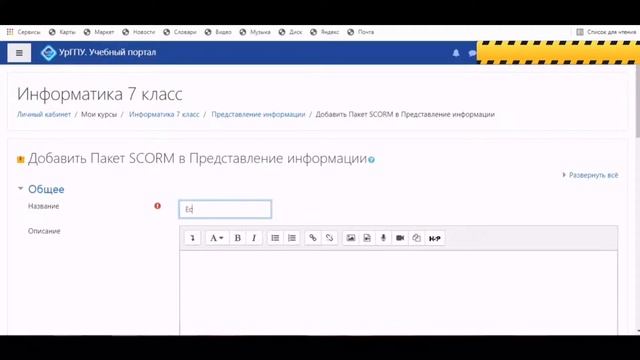Viewport: 640px width, 360px height.
Task: Remove link with the unlink icon
Action: point(329,238)
